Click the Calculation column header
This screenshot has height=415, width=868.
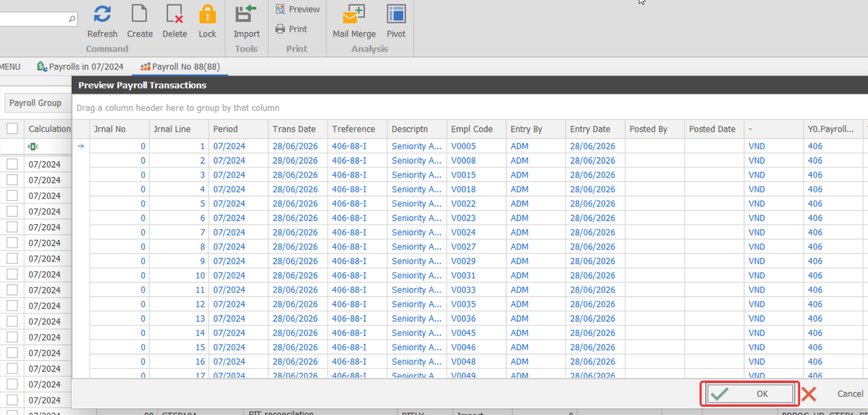[49, 129]
